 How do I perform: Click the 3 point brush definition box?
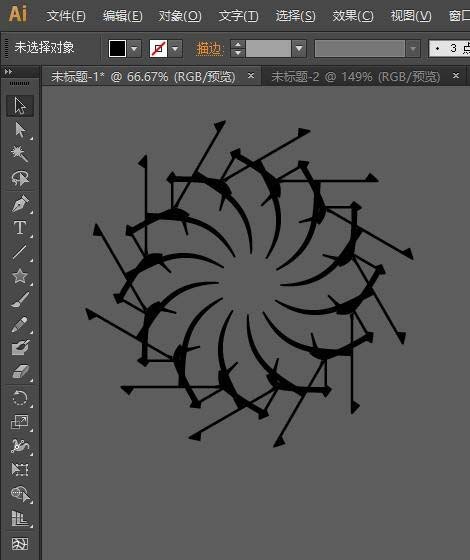(450, 48)
